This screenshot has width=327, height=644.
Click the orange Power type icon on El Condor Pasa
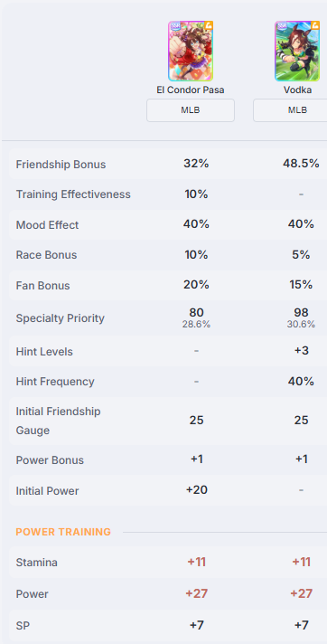coord(208,26)
